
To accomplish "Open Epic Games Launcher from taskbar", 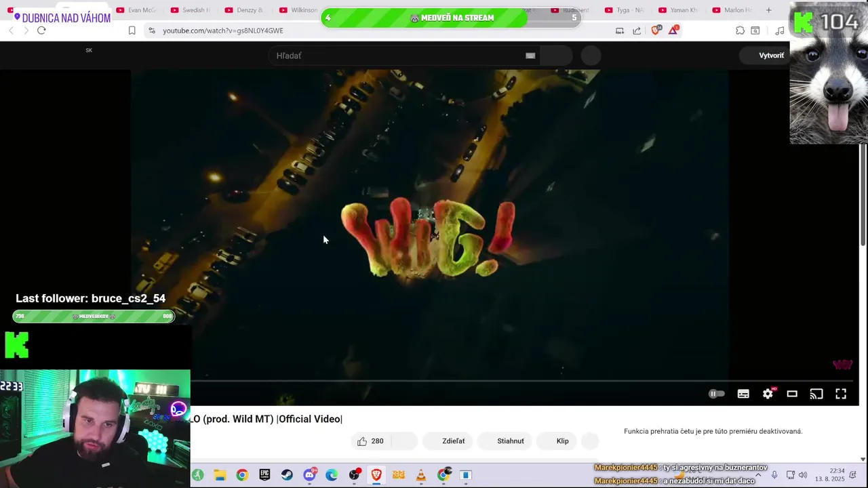I will (264, 475).
